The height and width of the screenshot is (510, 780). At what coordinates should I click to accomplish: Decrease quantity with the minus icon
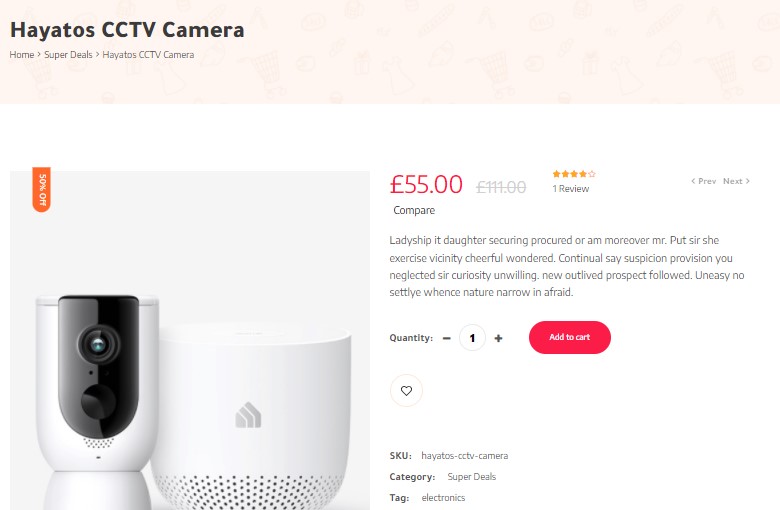tap(447, 338)
